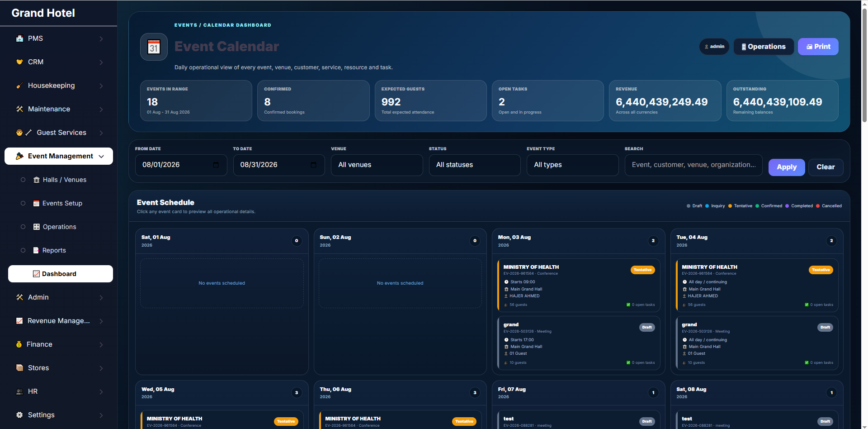Image resolution: width=868 pixels, height=429 pixels.
Task: Click the Apply filter button
Action: coord(787,167)
